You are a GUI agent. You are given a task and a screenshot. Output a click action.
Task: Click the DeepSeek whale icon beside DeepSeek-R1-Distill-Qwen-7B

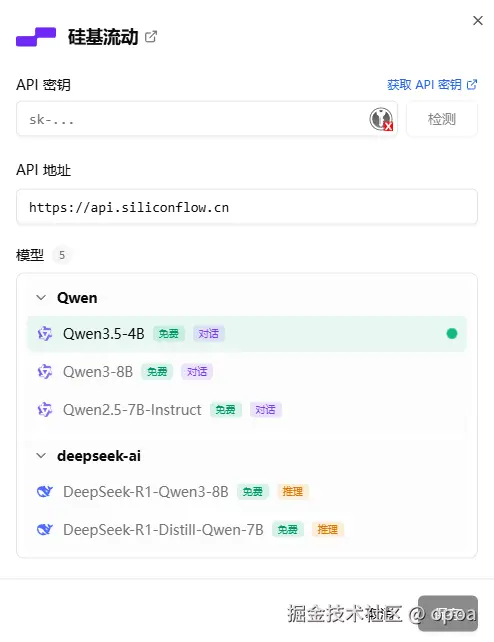(45, 529)
